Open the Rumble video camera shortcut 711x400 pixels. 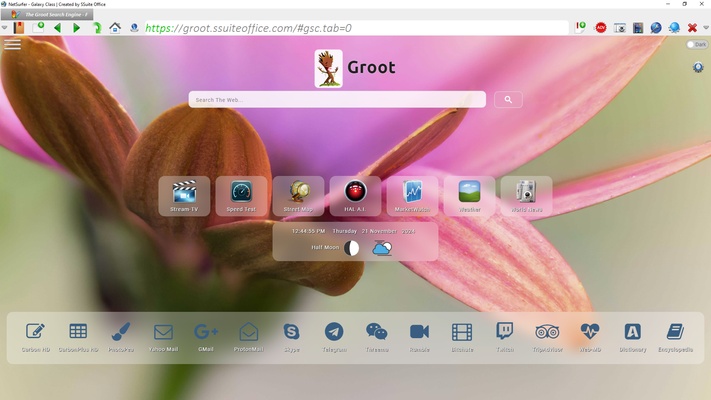point(419,337)
